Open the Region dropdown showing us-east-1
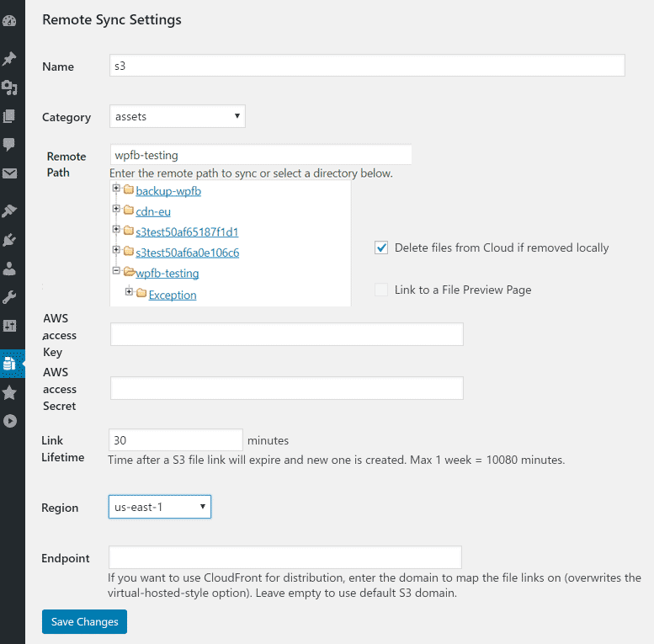 coord(160,507)
